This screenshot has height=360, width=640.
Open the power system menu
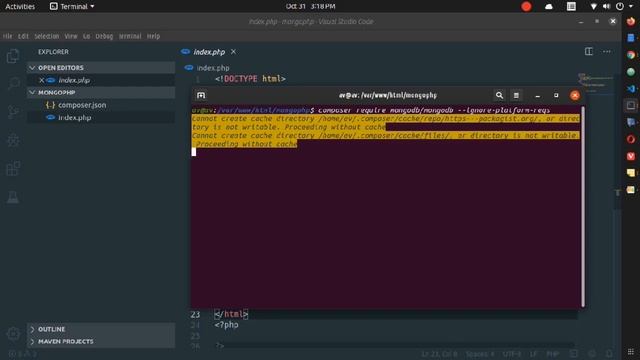coord(620,6)
